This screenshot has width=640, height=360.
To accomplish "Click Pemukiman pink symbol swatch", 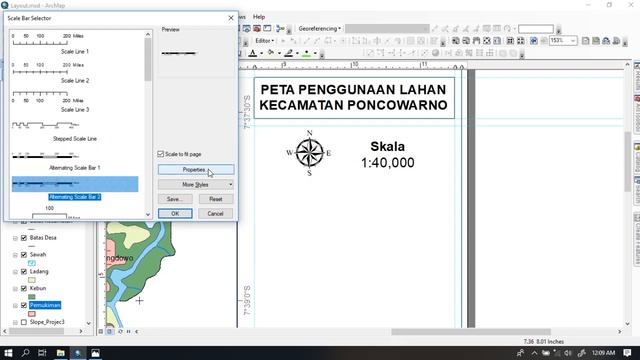I will [x=32, y=313].
